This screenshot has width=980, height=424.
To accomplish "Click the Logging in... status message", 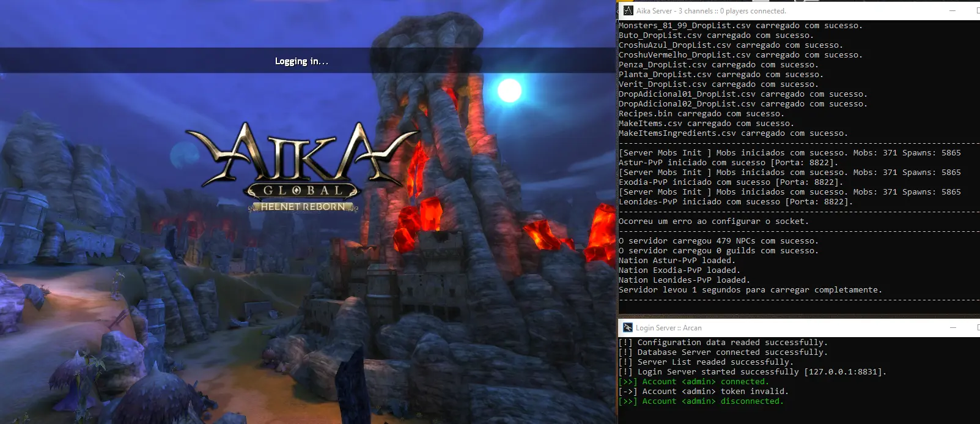I will [301, 61].
